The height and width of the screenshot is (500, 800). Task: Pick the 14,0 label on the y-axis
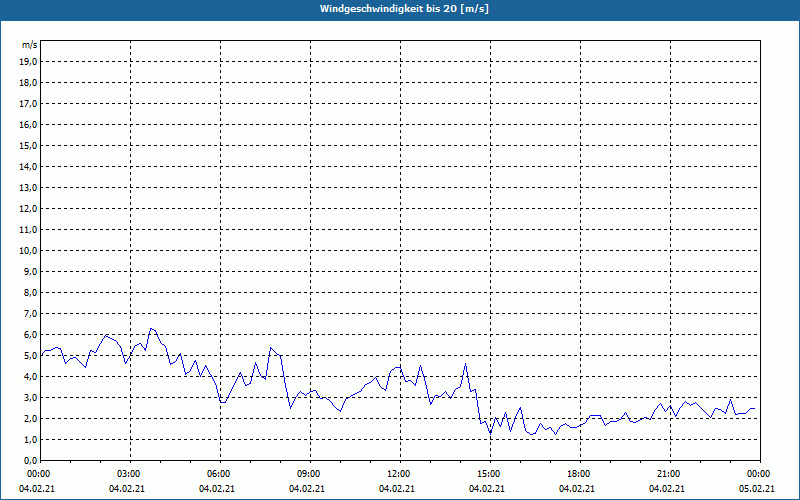pos(28,166)
